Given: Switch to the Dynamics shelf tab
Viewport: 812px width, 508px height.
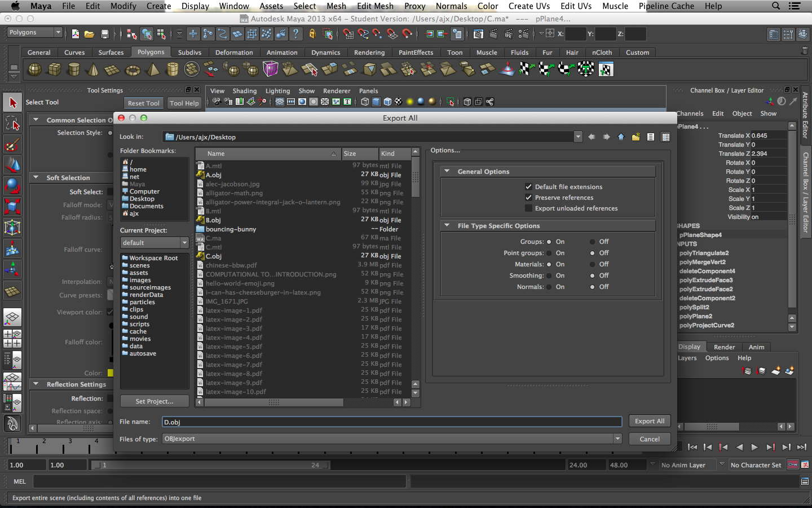Looking at the screenshot, I should 325,52.
